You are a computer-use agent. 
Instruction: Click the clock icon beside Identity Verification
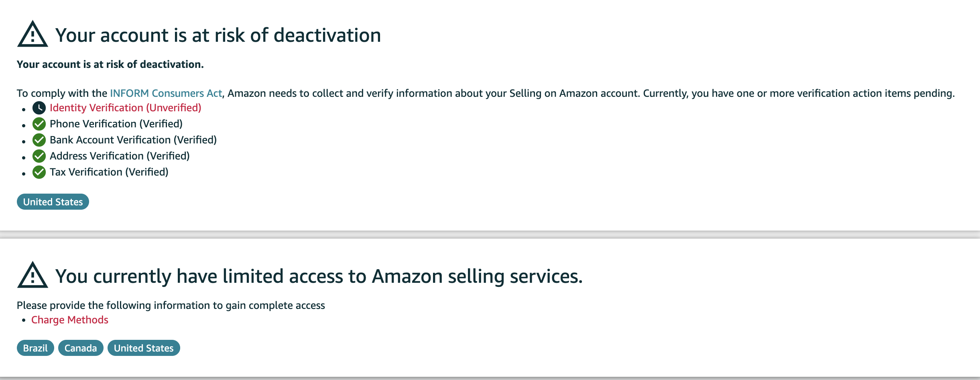click(39, 108)
